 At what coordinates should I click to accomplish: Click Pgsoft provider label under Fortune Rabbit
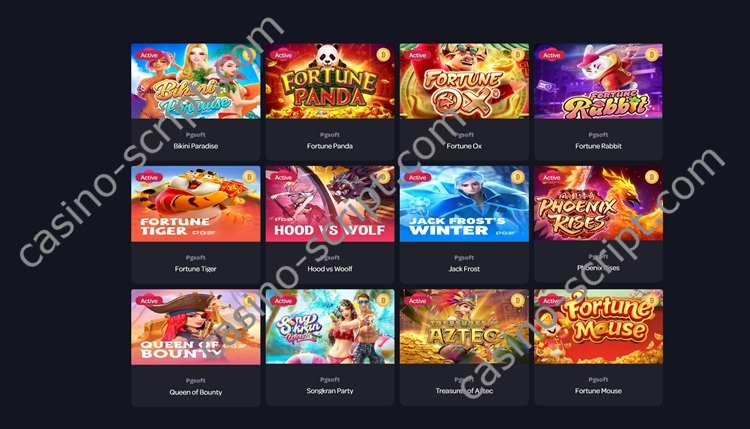pos(598,135)
